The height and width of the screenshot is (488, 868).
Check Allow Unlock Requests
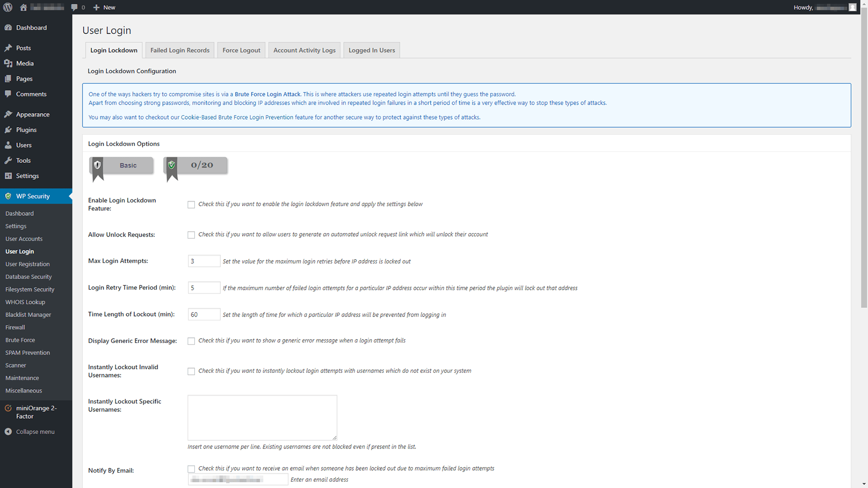(x=191, y=235)
